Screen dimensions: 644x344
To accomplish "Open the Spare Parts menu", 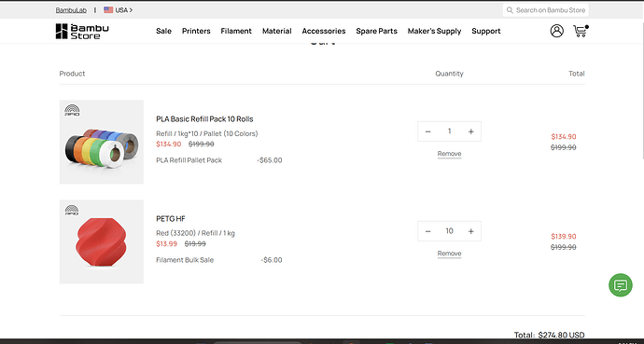I will 377,31.
